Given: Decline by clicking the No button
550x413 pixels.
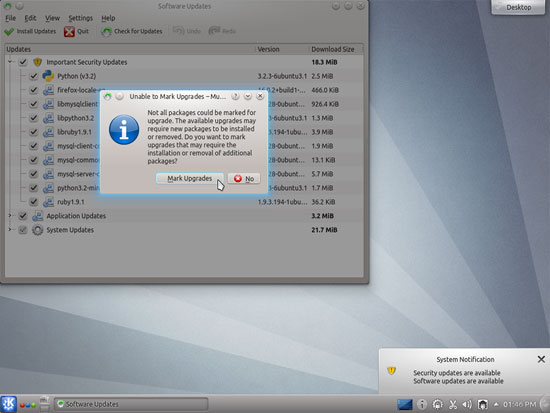Looking at the screenshot, I should pyautogui.click(x=244, y=178).
